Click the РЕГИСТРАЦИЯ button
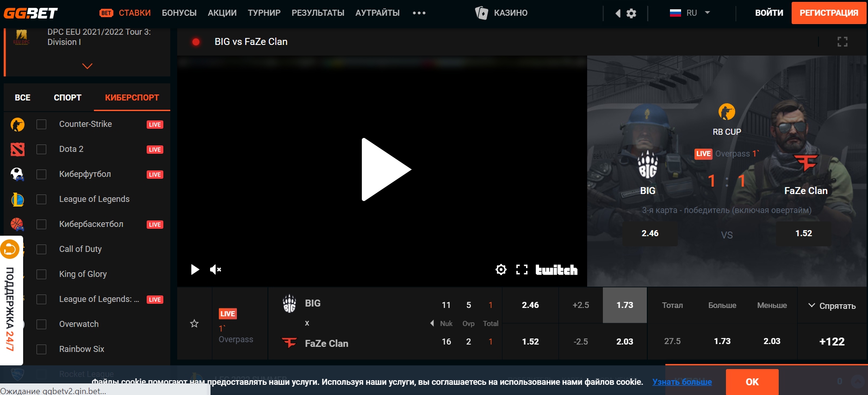The image size is (868, 395). (x=829, y=13)
